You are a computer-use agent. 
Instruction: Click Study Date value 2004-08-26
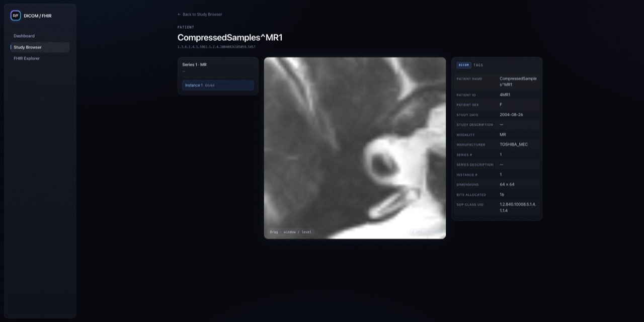(511, 115)
